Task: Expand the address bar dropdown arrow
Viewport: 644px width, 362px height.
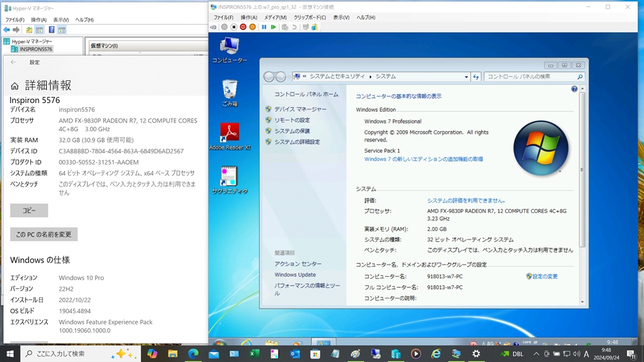Action: tap(466, 77)
